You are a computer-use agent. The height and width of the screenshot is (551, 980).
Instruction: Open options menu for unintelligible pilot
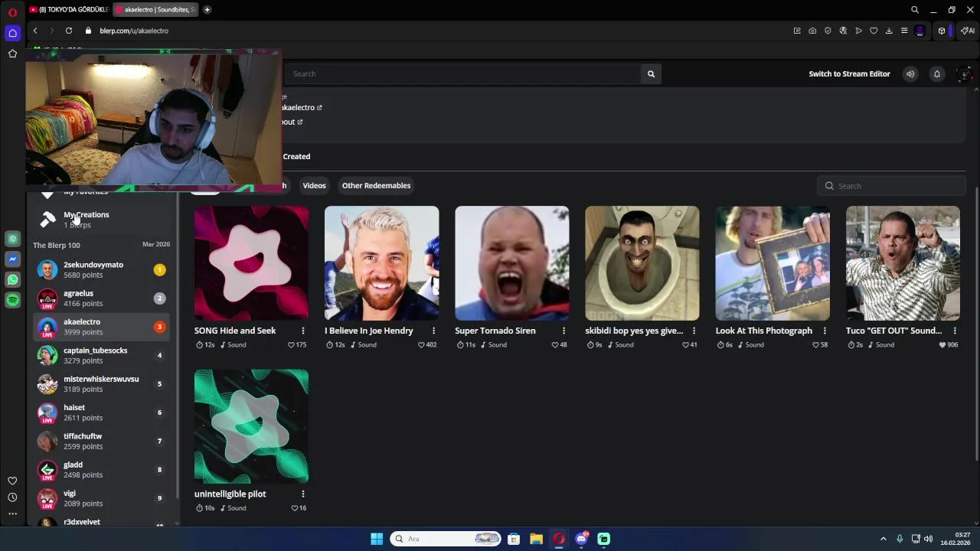(x=303, y=494)
